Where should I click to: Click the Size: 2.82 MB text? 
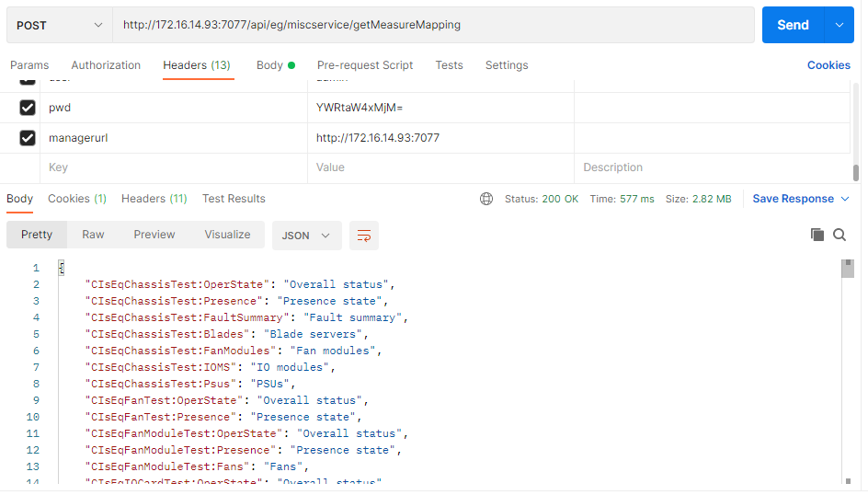698,199
